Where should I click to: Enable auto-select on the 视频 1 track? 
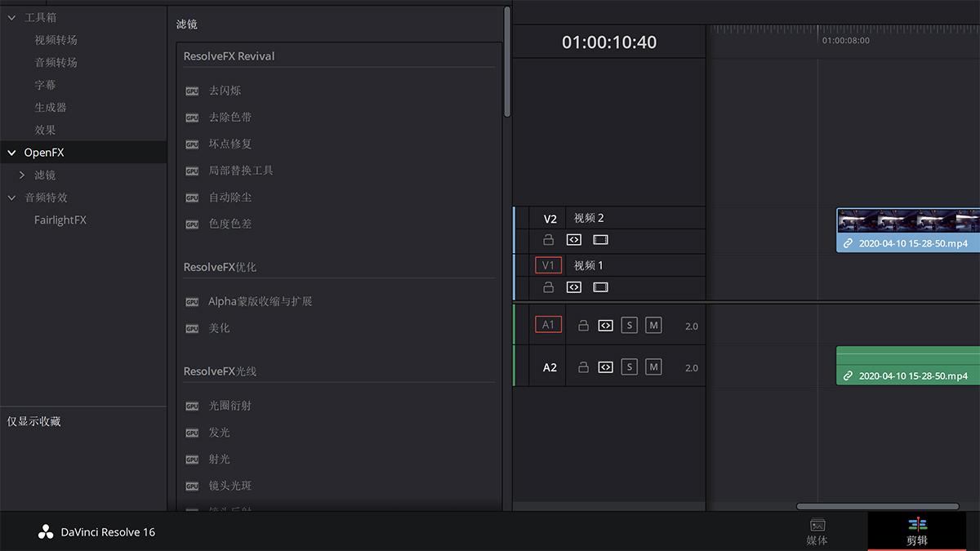573,287
